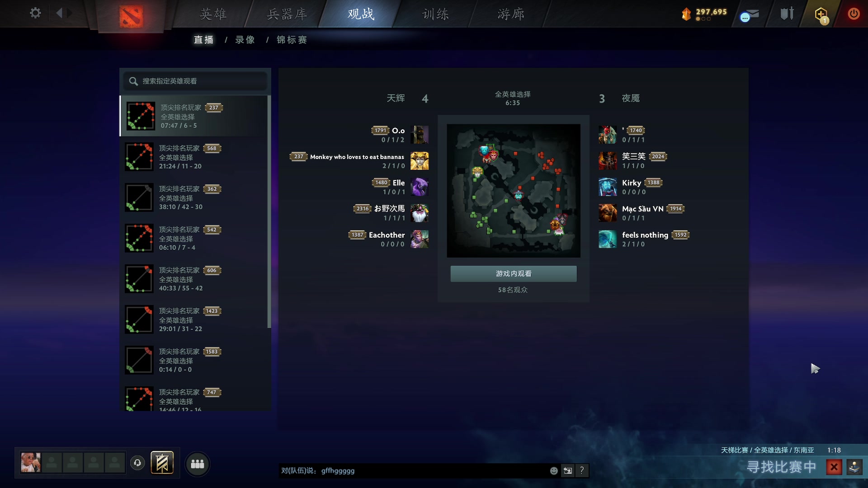The width and height of the screenshot is (868, 488).
Task: Click the Dota 2 logo home button
Action: (x=131, y=16)
